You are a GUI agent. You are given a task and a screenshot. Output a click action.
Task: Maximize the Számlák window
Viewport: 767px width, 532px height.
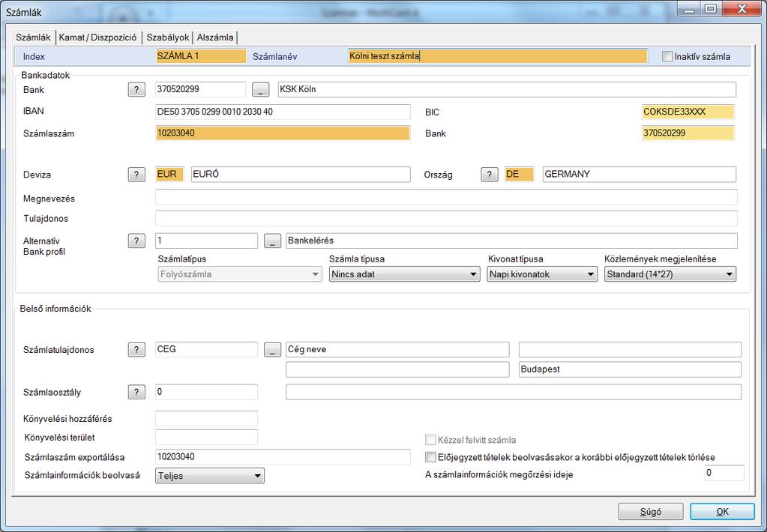(710, 9)
